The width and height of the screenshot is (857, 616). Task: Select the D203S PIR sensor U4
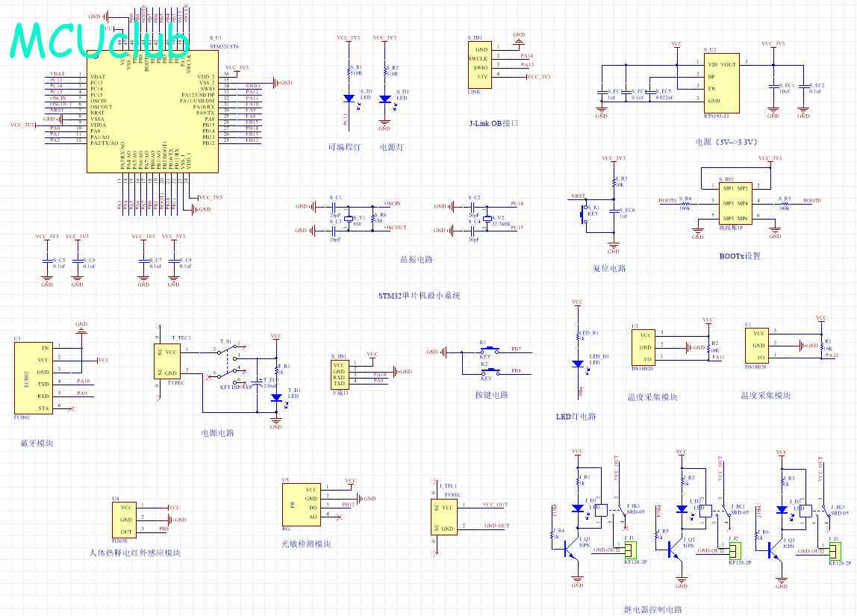(124, 520)
